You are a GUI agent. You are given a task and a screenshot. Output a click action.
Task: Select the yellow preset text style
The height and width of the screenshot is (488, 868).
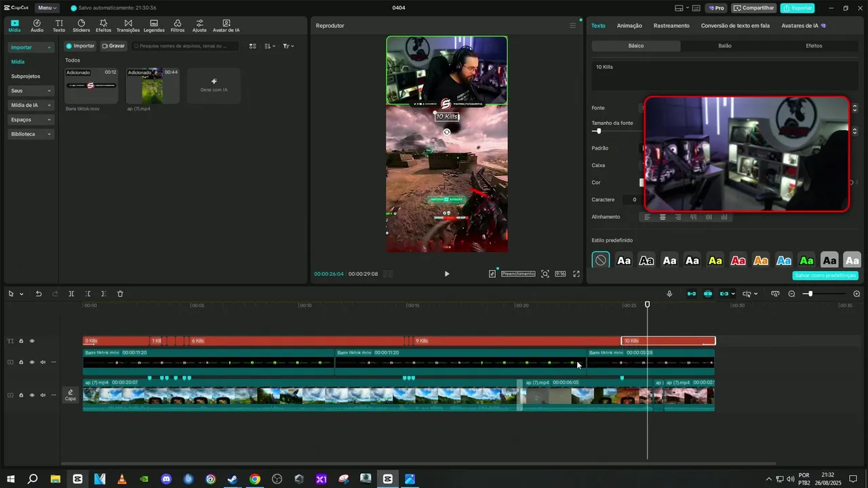(715, 260)
